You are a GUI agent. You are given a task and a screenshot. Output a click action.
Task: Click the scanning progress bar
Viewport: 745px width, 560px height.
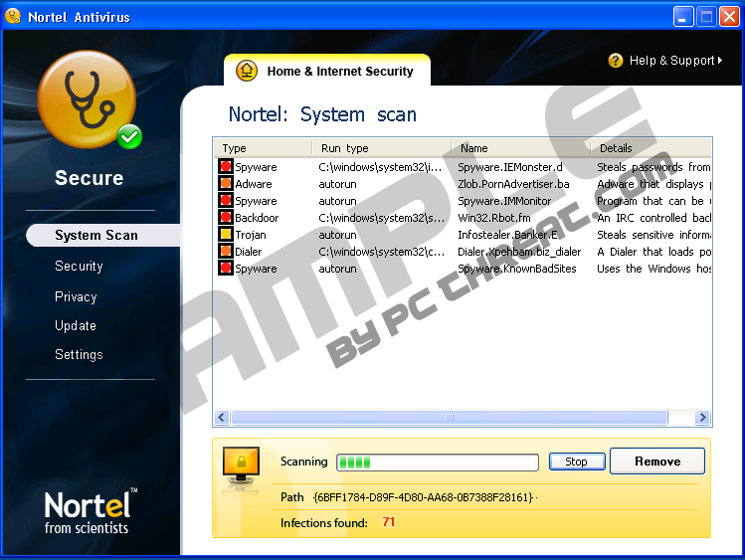pyautogui.click(x=438, y=462)
